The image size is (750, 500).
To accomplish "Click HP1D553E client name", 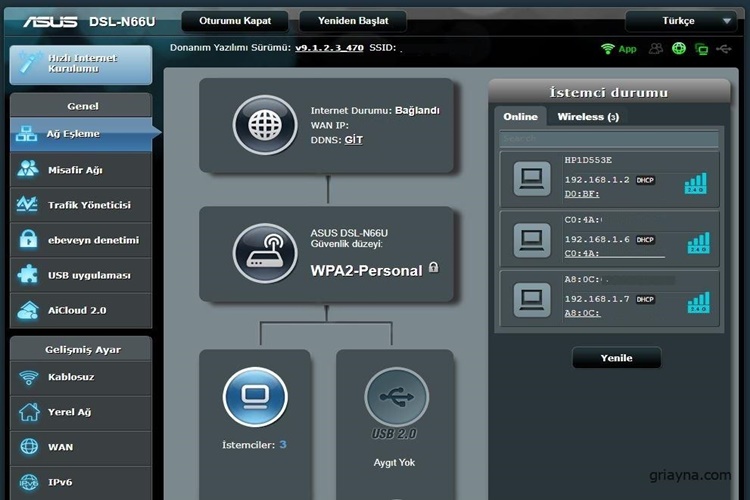I will [588, 160].
